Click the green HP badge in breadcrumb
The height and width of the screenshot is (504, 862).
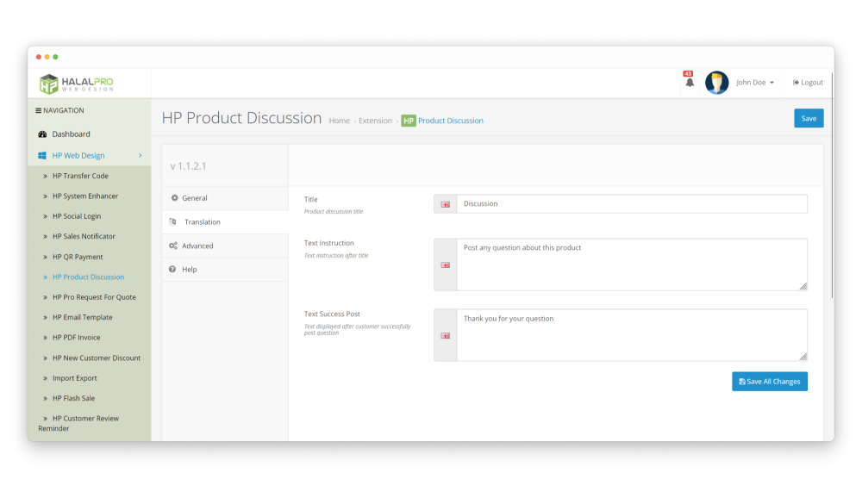point(409,121)
